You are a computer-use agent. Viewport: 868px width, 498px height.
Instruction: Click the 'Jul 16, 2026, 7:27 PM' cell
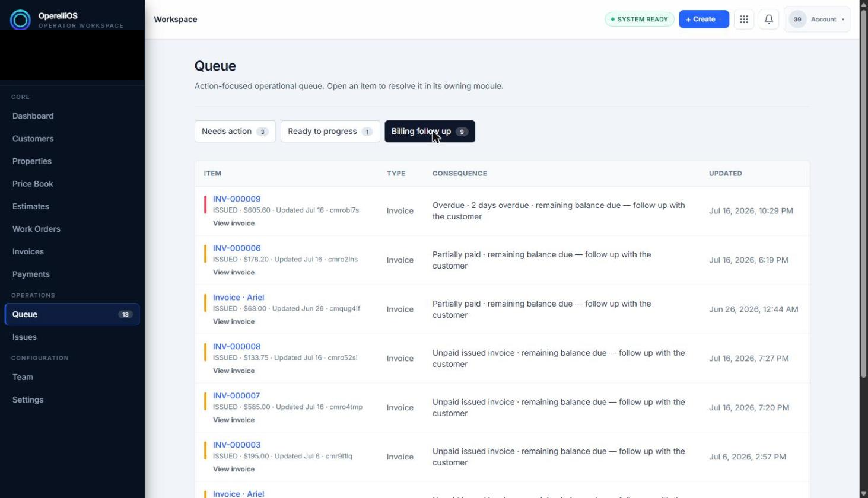pyautogui.click(x=749, y=359)
